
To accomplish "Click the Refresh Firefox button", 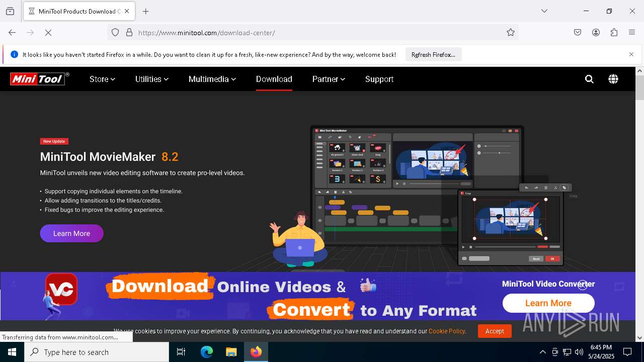I will coord(433,54).
